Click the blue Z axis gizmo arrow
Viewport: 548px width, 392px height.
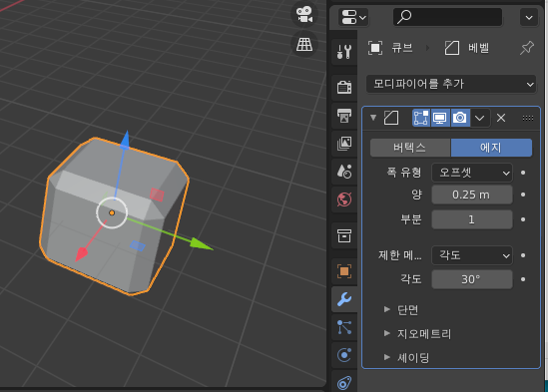[125, 141]
